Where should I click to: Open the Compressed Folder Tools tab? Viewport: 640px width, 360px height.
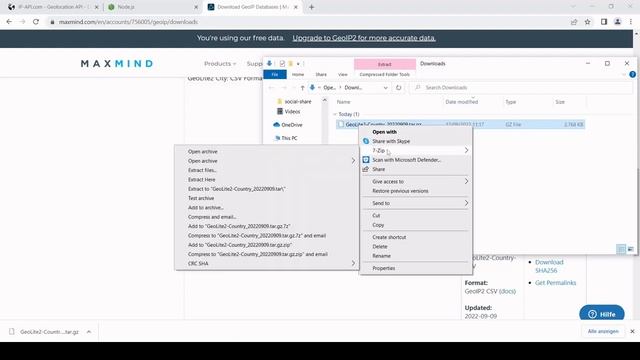[384, 75]
